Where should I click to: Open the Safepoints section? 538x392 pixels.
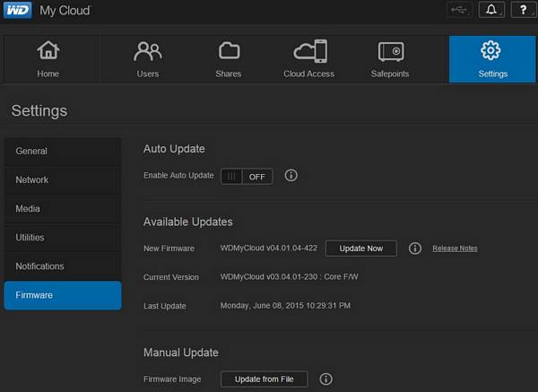click(391, 59)
